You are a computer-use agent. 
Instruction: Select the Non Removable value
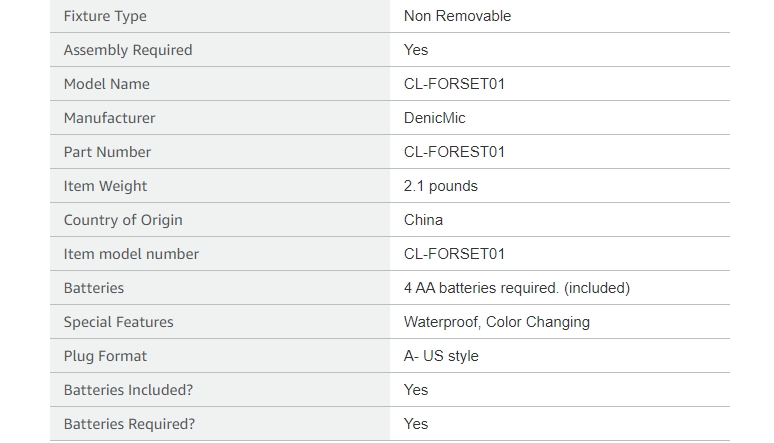tap(457, 16)
